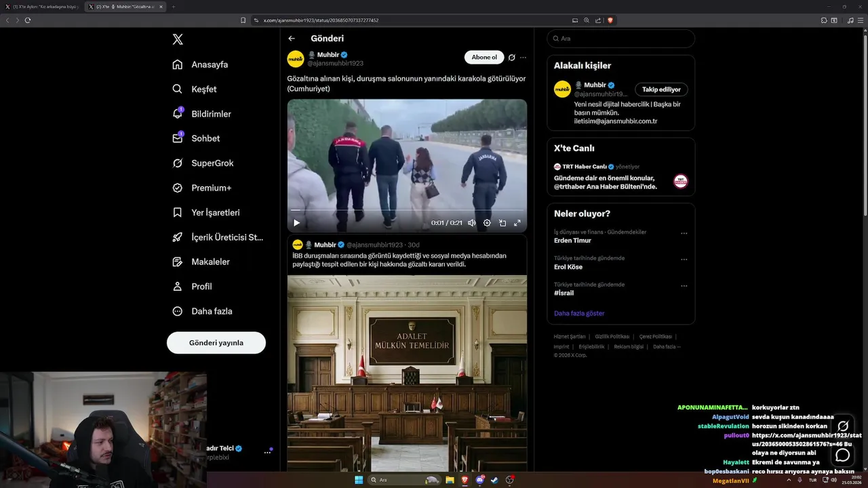Open Makaleler articles
Image resolution: width=868 pixels, height=488 pixels.
201,262
